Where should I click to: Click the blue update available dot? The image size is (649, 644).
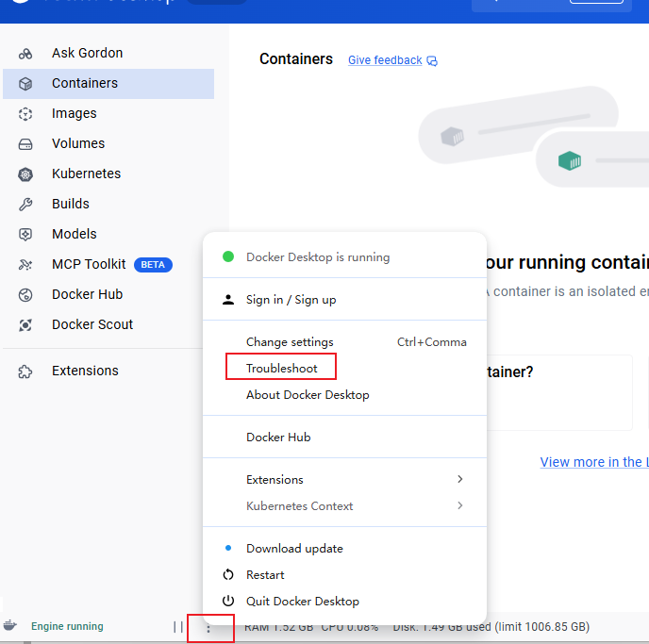coord(228,548)
